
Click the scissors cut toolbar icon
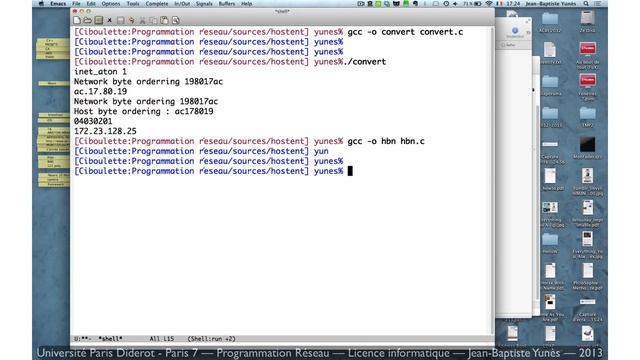[142, 20]
